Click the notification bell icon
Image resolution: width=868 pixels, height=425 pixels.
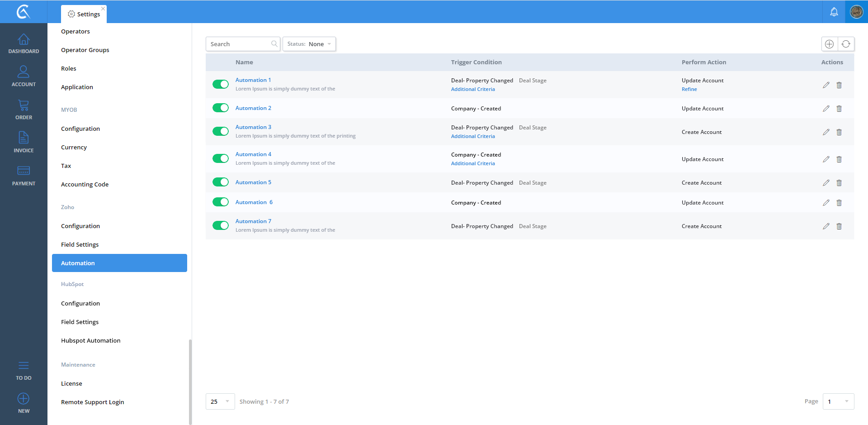pos(834,12)
